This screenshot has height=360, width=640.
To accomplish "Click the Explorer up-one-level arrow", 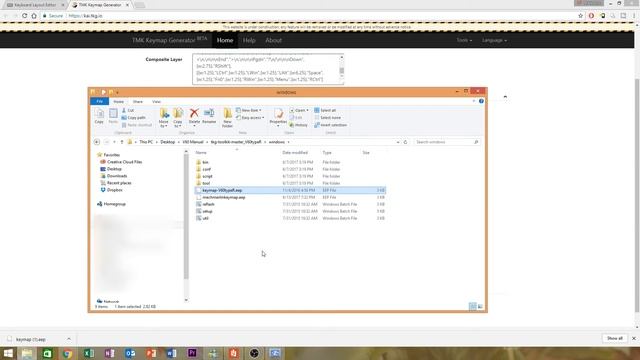I will (x=122, y=142).
